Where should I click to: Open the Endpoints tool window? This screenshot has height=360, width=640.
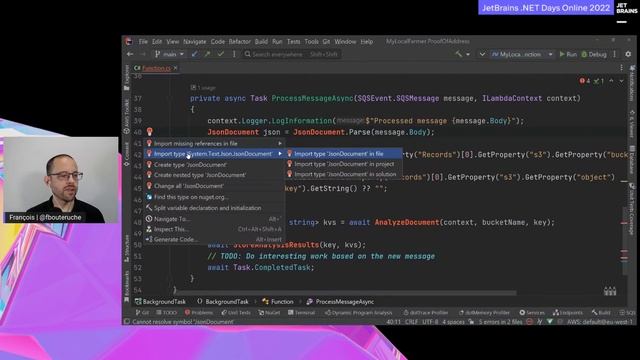tap(568, 313)
